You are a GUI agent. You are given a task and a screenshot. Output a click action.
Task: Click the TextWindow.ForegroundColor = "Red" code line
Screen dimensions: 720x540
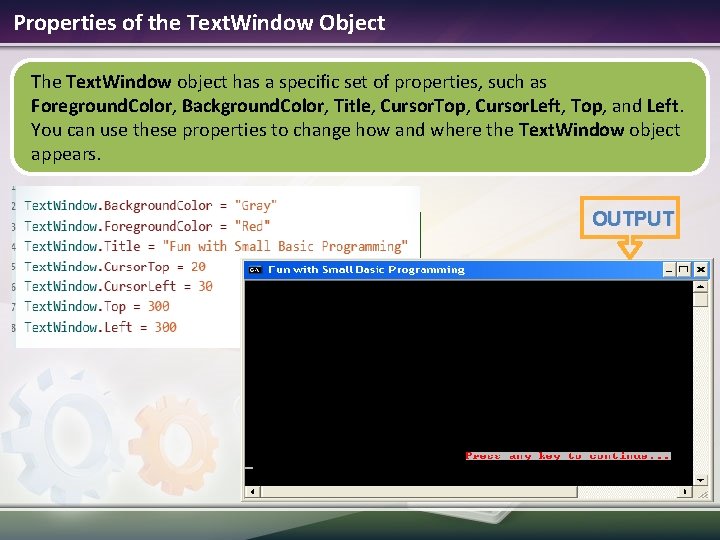click(x=147, y=226)
